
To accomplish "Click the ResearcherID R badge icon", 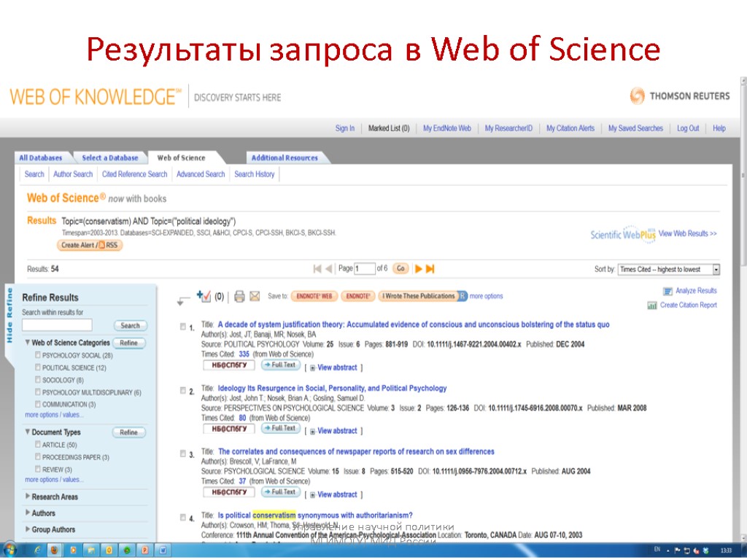I will coord(462,296).
